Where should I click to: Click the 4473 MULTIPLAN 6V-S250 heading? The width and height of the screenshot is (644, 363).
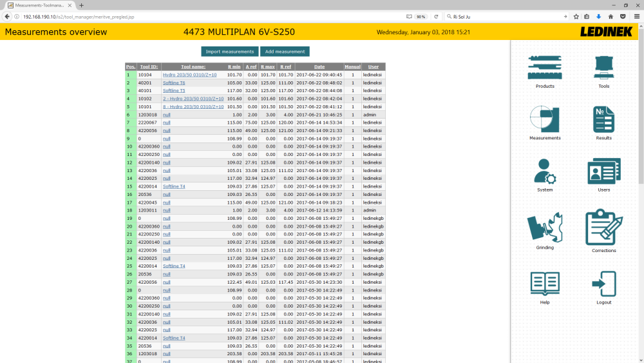[x=239, y=32]
